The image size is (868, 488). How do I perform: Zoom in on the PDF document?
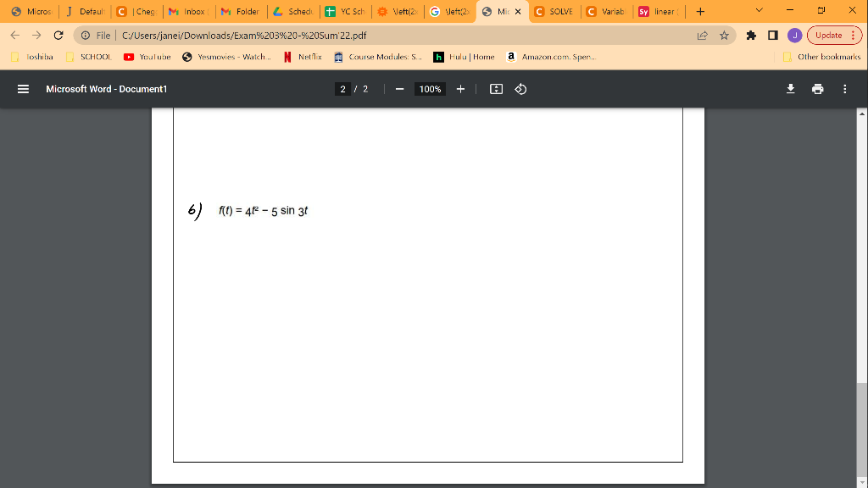click(460, 88)
